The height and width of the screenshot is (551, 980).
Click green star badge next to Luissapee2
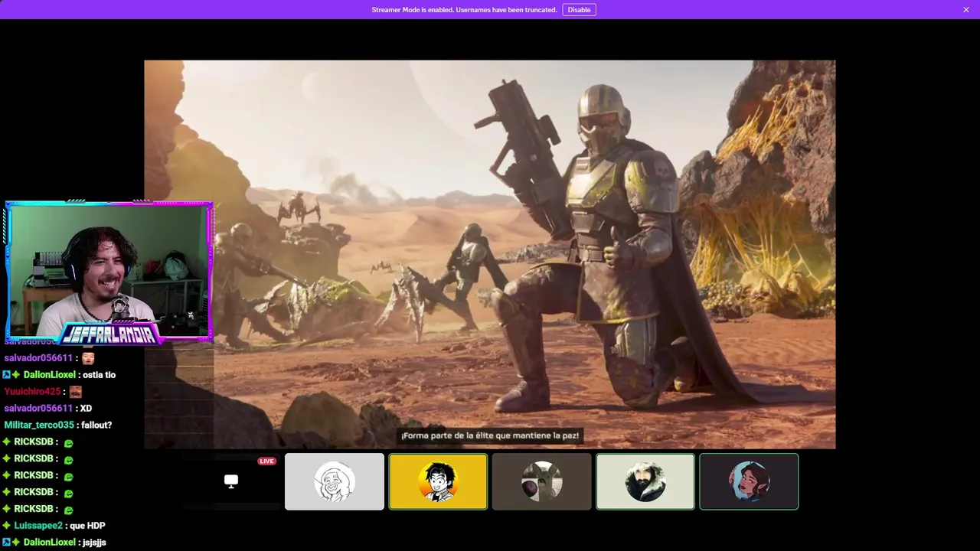tap(6, 526)
